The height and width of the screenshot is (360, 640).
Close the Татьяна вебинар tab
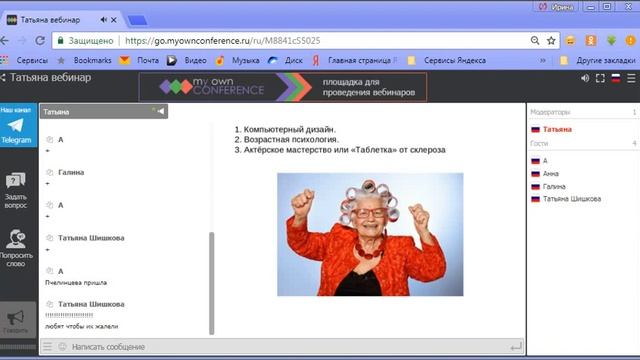(114, 20)
